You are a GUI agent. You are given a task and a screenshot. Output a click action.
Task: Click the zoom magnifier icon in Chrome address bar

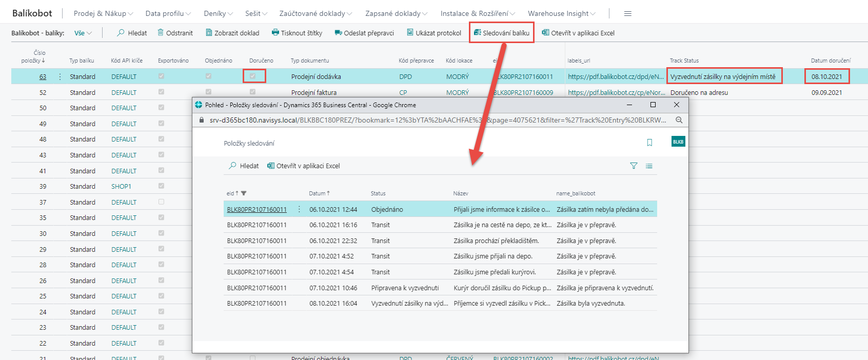(679, 120)
